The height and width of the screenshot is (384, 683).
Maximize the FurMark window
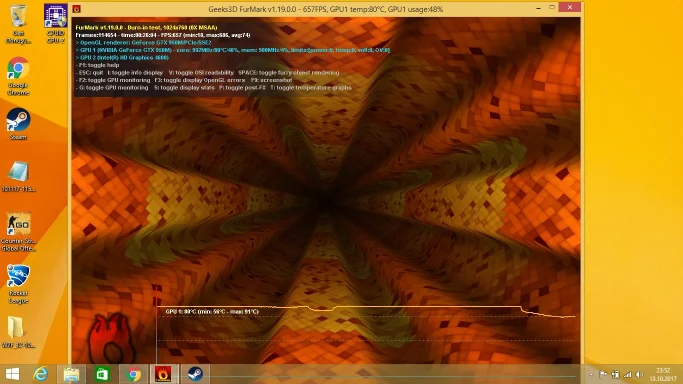pos(552,8)
